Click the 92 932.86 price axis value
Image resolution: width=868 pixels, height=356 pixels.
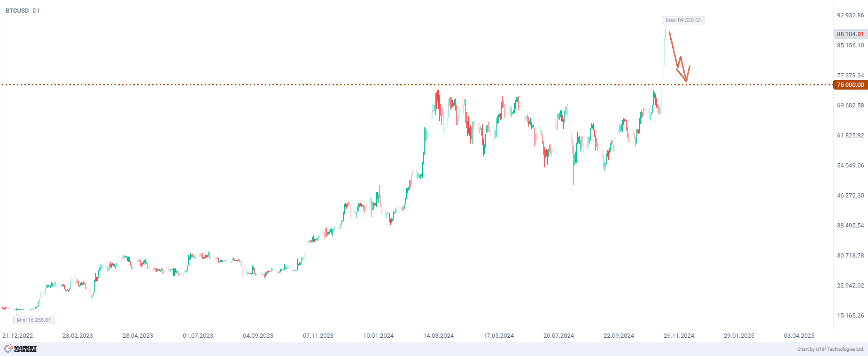850,15
